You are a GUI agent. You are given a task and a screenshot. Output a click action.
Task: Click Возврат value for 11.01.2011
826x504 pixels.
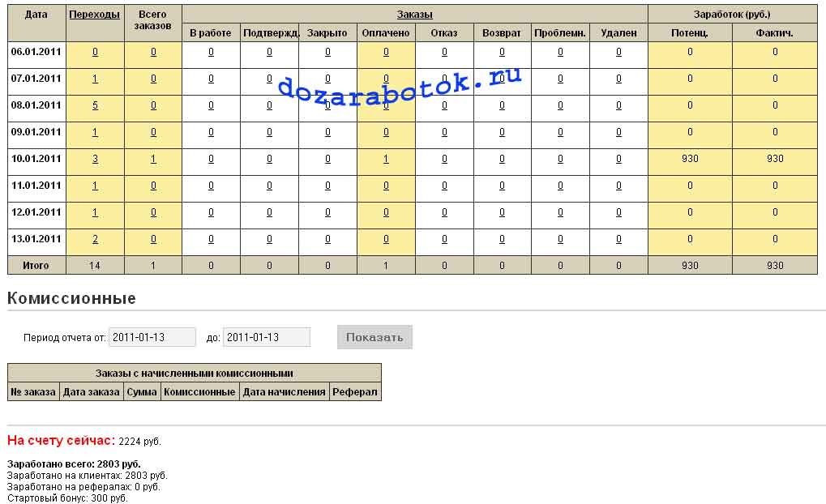[x=502, y=186]
